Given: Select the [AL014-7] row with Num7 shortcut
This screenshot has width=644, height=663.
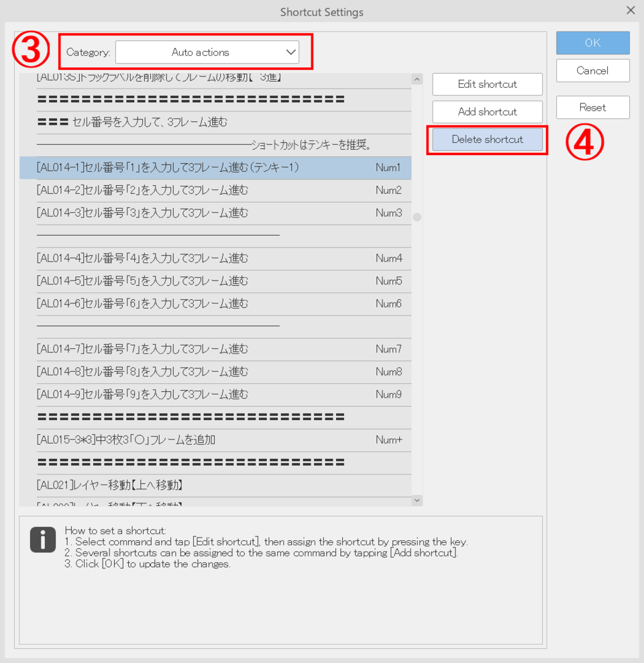Looking at the screenshot, I should pyautogui.click(x=215, y=349).
